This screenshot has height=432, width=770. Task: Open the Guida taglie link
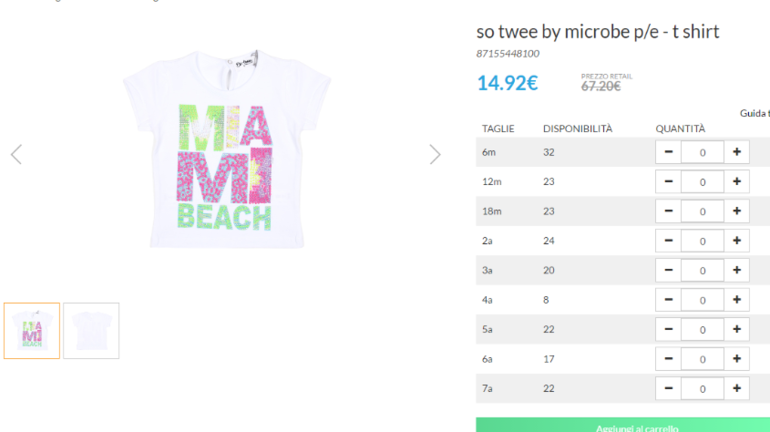point(756,113)
